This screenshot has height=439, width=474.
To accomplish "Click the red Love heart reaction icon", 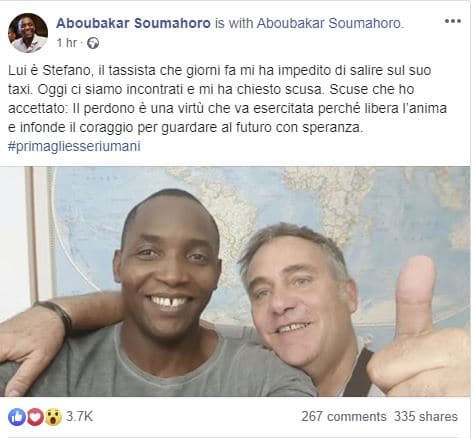I will (x=35, y=417).
